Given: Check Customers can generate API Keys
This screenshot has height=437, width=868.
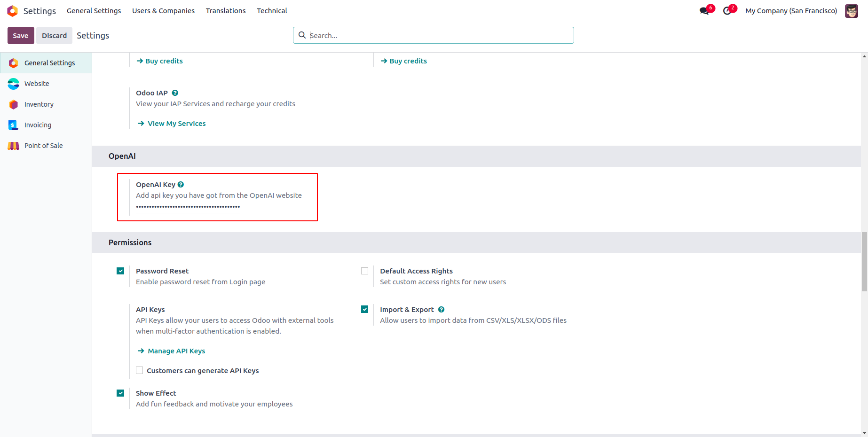Looking at the screenshot, I should (140, 371).
